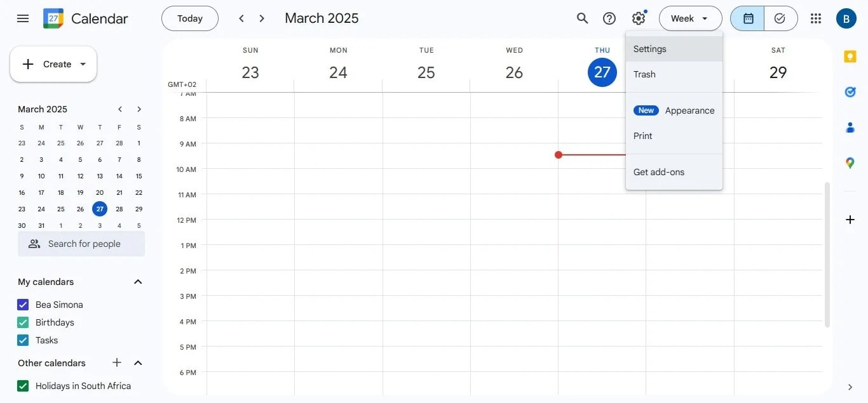Open the main hamburger menu
Viewport: 868px width, 403px height.
point(23,18)
